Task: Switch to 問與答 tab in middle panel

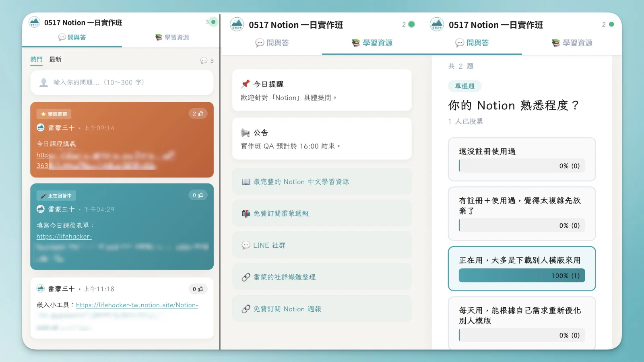Action: [x=272, y=43]
